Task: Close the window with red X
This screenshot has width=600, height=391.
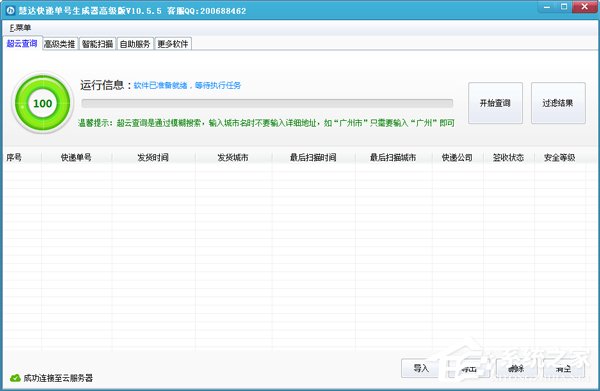Action: (585, 7)
